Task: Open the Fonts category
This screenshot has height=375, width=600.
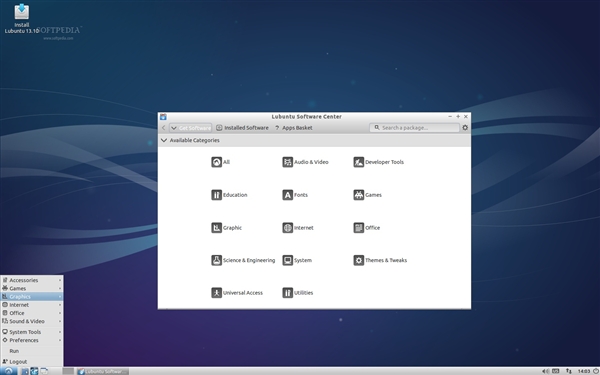Action: (295, 195)
